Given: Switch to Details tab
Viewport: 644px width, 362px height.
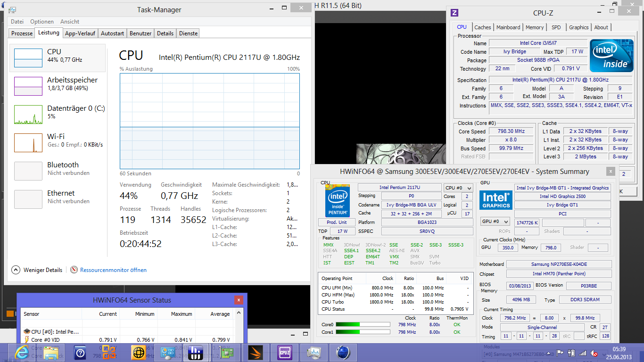Looking at the screenshot, I should coord(165,33).
